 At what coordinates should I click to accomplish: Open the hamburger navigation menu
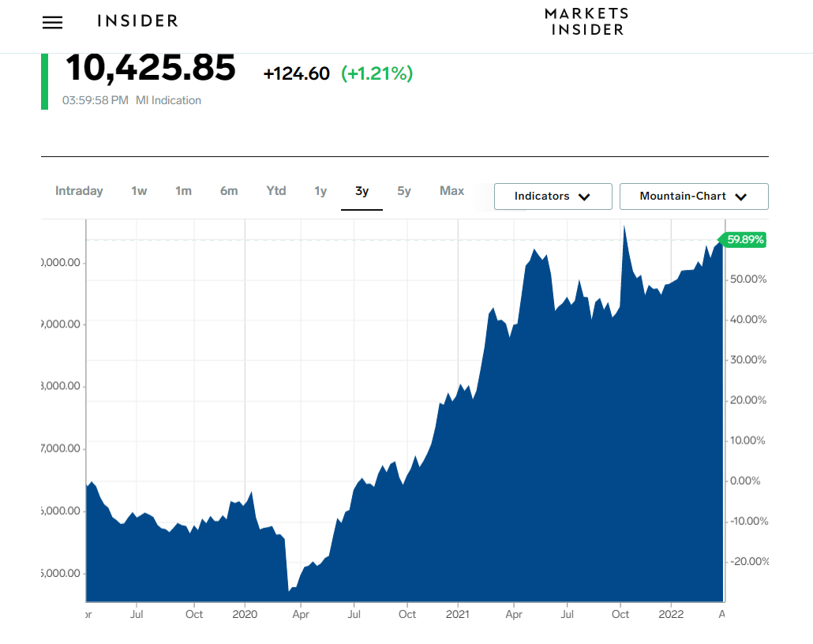pyautogui.click(x=52, y=23)
